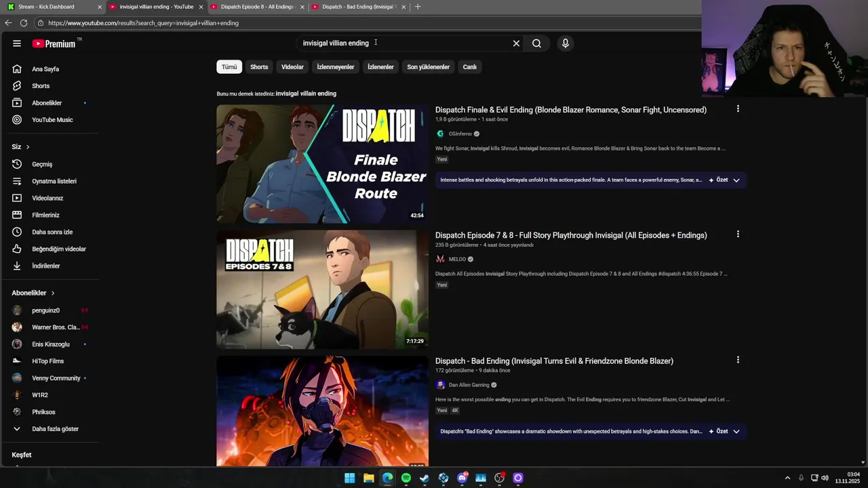Click the YouTube Premium logo
This screenshot has height=488, width=868.
coord(54,43)
